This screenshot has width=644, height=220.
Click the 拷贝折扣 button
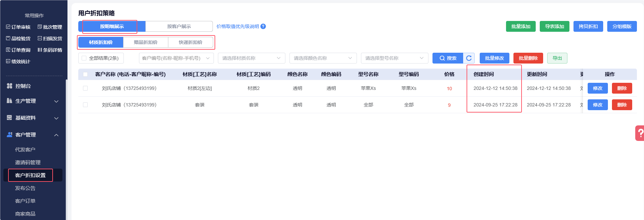[588, 26]
